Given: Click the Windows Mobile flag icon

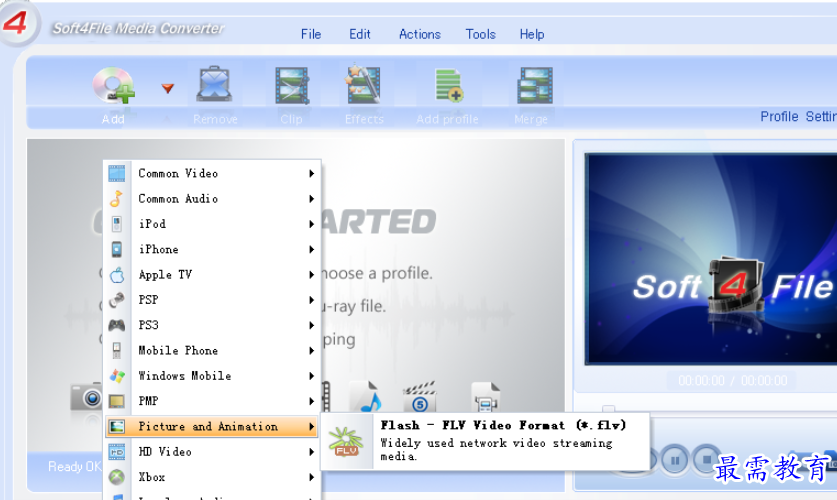Looking at the screenshot, I should pyautogui.click(x=117, y=376).
